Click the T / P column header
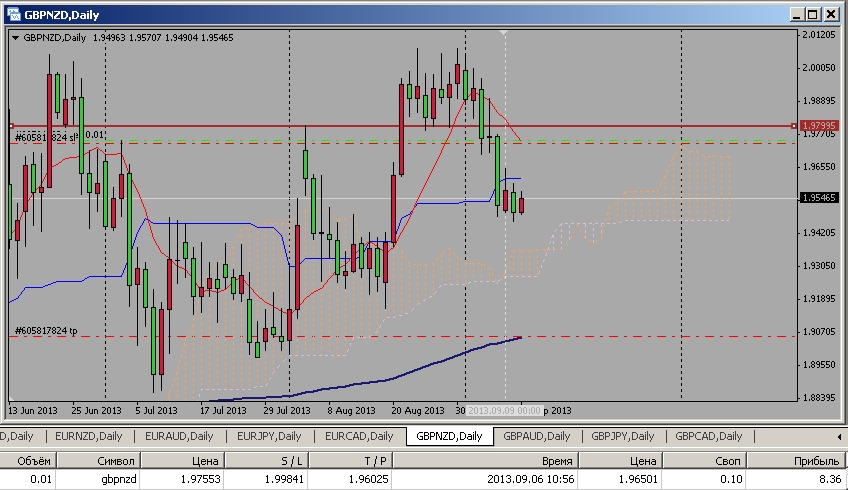The image size is (848, 490). point(350,461)
